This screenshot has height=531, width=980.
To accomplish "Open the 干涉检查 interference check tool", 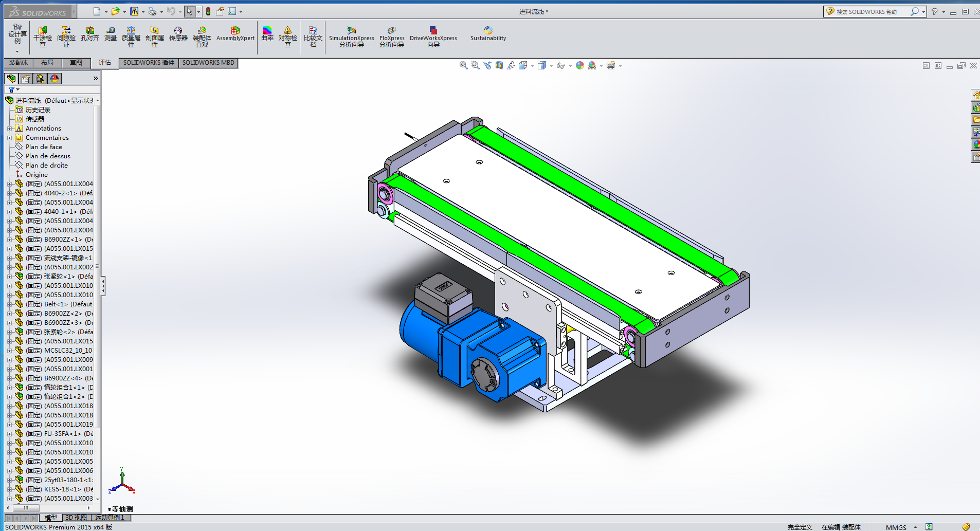I will coord(43,37).
